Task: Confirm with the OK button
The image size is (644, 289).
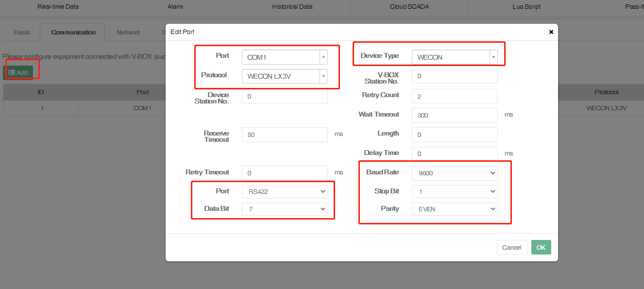Action: 541,247
